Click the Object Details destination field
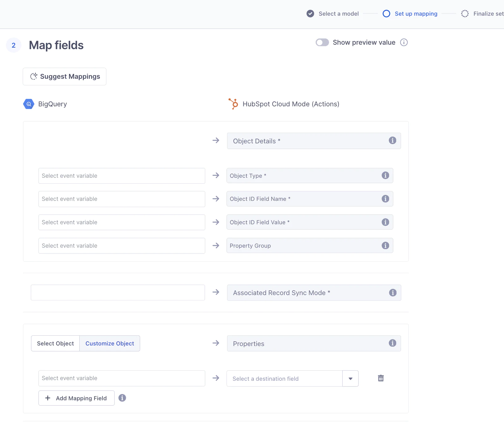This screenshot has height=423, width=504. point(314,141)
